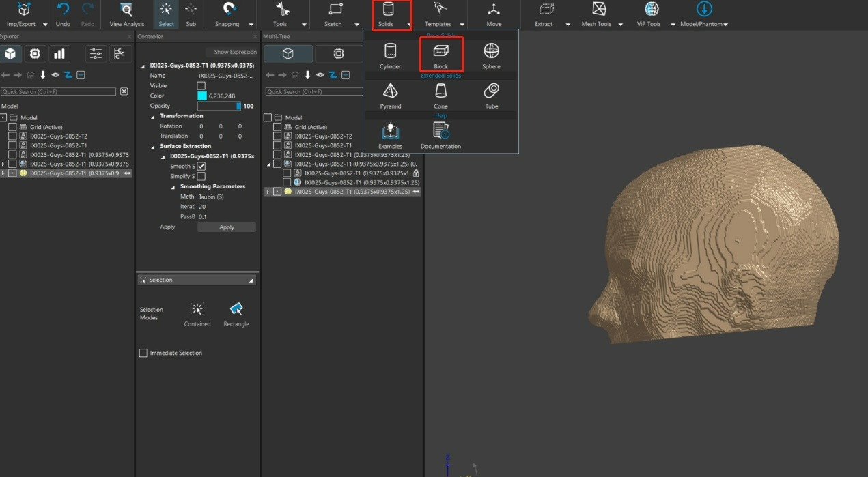Disable the Smooth S checkbox
Viewport: 868px width, 477px height.
tap(201, 167)
